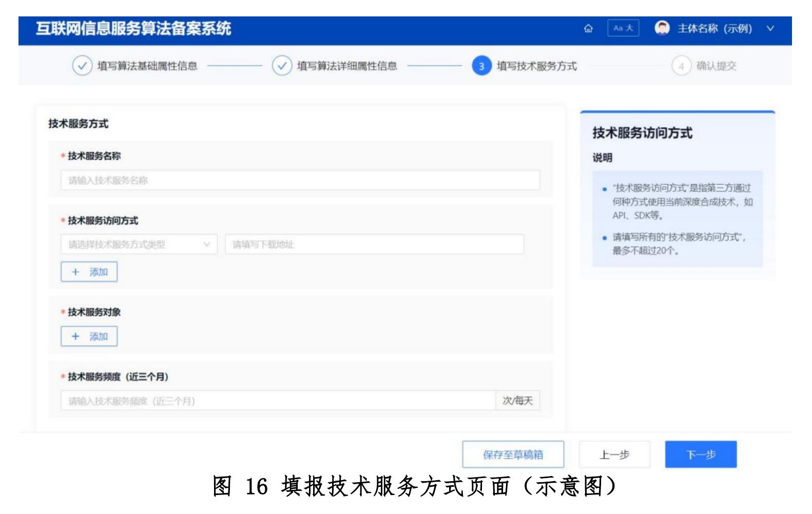Click checkmark icon of second step

tap(282, 66)
